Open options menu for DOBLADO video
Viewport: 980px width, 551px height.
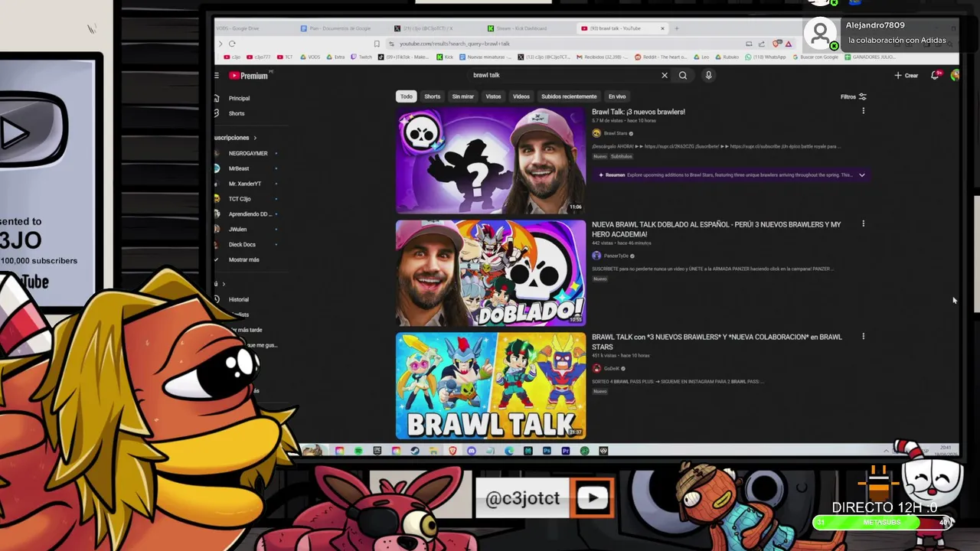pos(863,224)
